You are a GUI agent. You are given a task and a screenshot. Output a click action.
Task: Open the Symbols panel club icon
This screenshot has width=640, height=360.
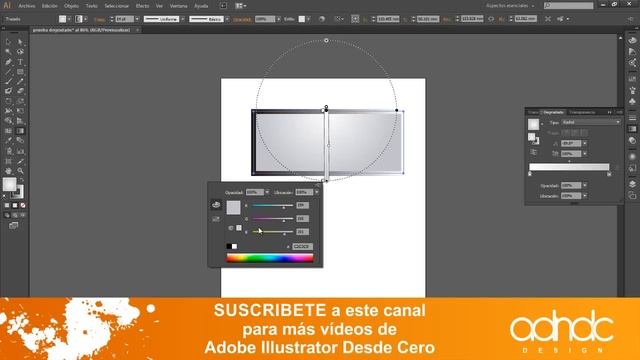632,101
